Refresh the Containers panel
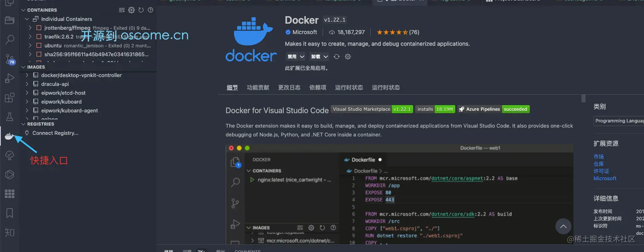The width and height of the screenshot is (644, 252). pos(141,10)
